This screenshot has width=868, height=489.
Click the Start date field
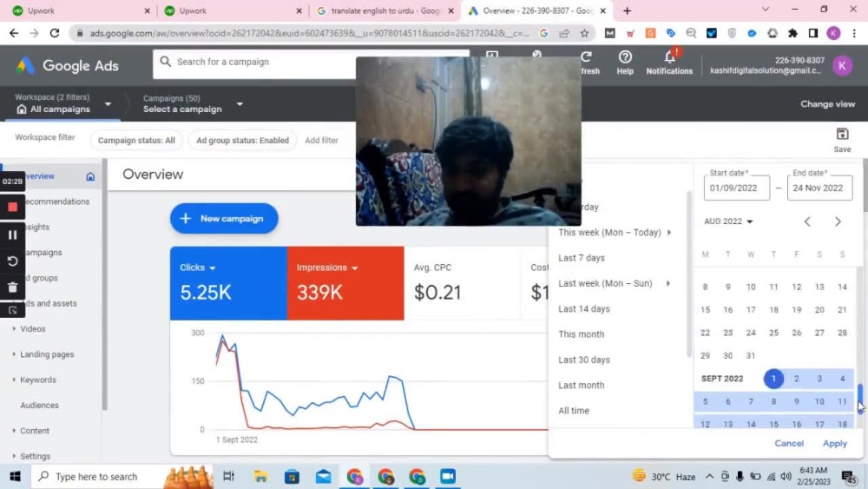coord(736,188)
